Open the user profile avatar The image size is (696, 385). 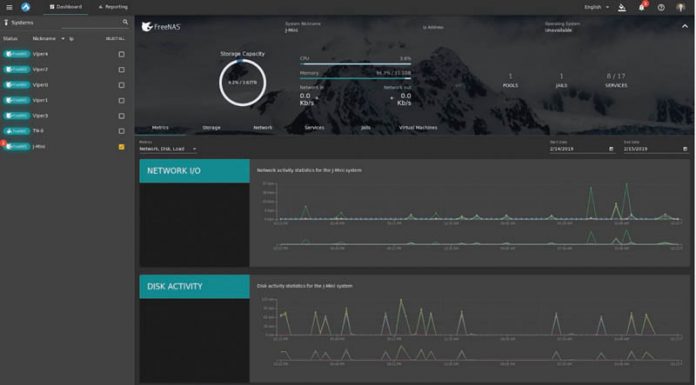(680, 7)
